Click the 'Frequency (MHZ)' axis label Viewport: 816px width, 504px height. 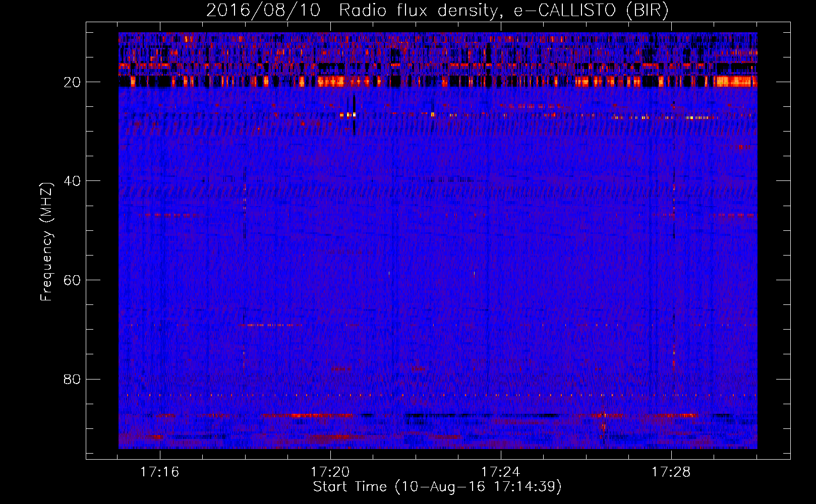tap(46, 242)
